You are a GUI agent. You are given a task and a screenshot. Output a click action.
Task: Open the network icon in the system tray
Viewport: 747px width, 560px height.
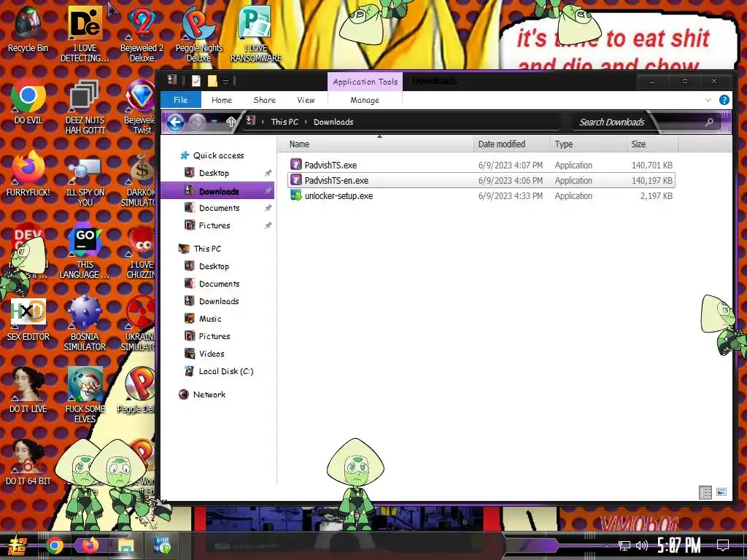click(x=624, y=545)
